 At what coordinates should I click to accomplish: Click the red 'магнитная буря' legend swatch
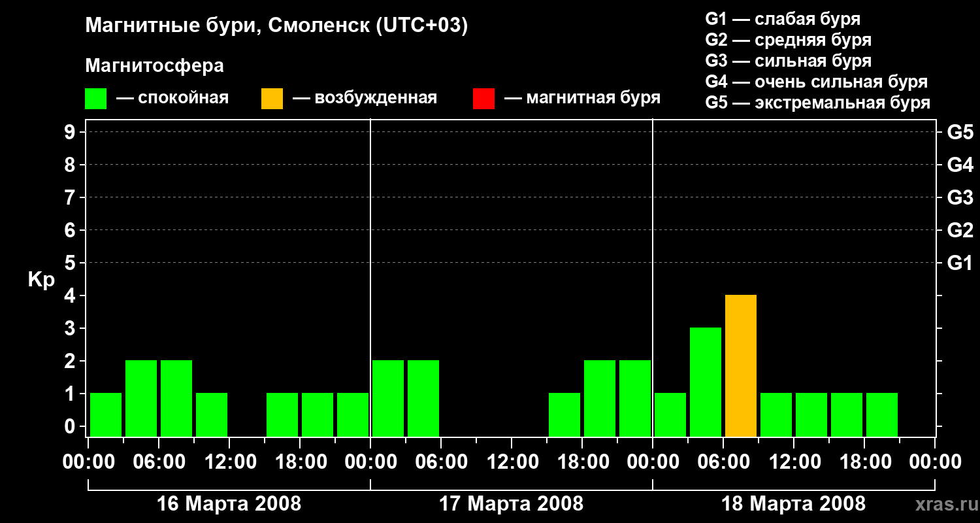click(484, 99)
